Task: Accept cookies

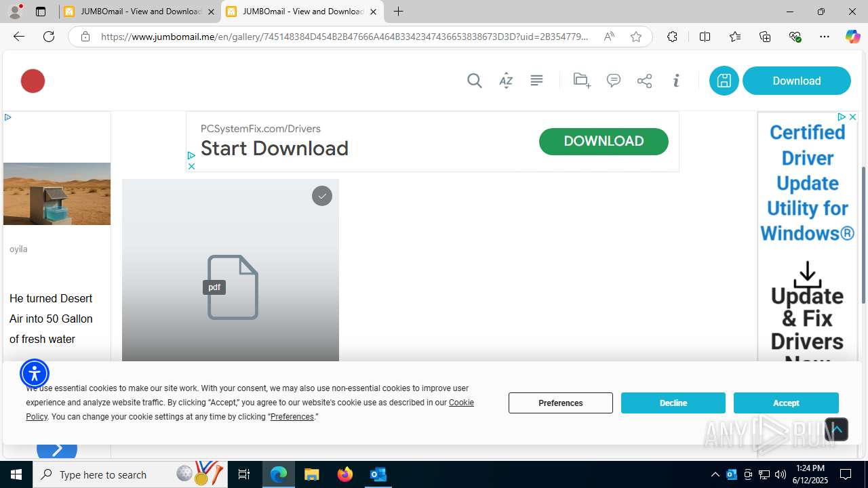Action: click(x=786, y=403)
